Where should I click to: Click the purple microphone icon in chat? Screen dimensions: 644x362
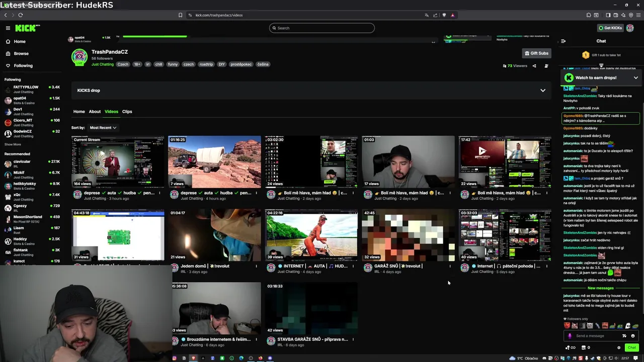[570, 336]
